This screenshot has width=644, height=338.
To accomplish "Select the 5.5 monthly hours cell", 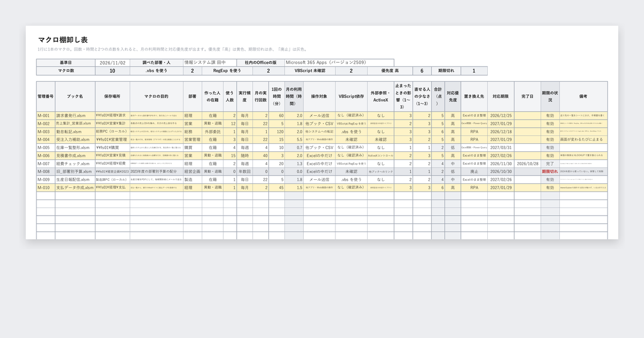I will tap(294, 139).
